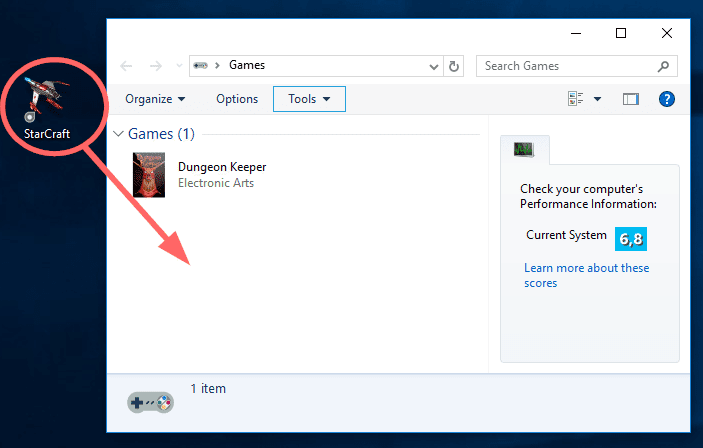Click the change view icon in the toolbar
The width and height of the screenshot is (703, 448).
click(x=576, y=99)
